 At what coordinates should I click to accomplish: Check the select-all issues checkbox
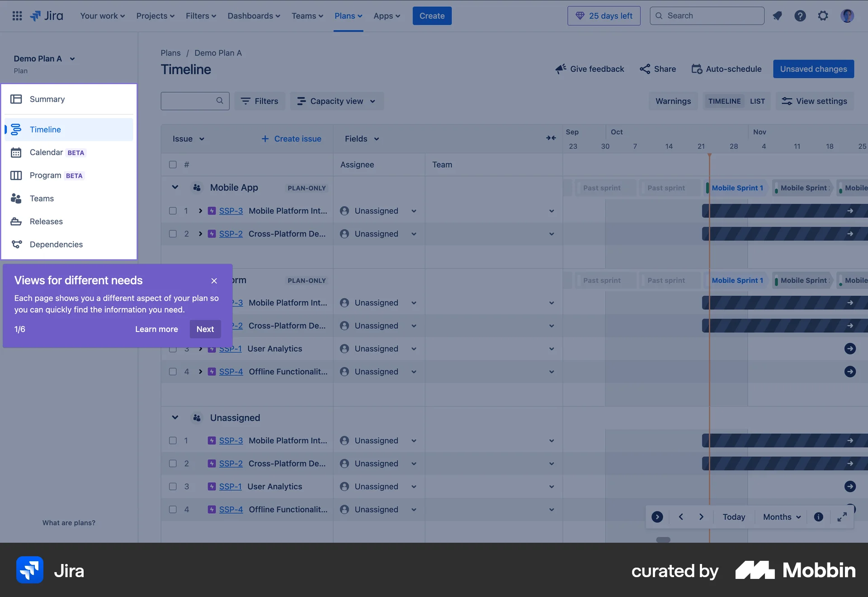[x=172, y=165]
